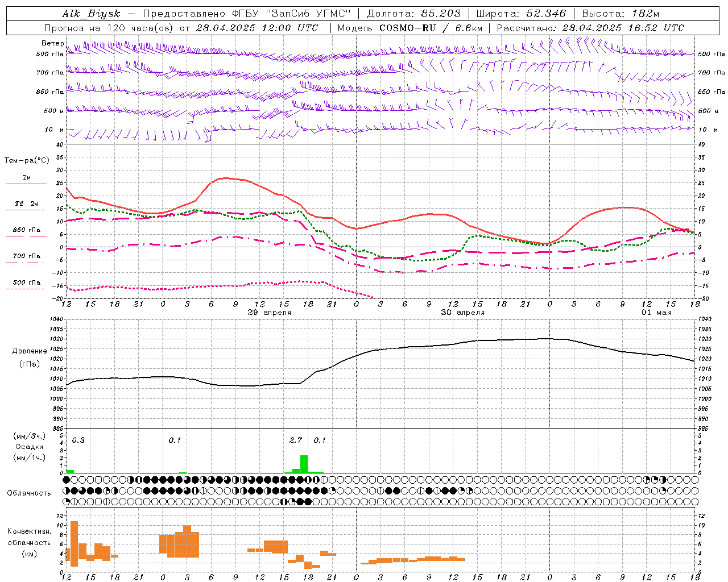Click the Ветер wind panel label
Image resolution: width=728 pixels, height=582 pixels.
(52, 43)
